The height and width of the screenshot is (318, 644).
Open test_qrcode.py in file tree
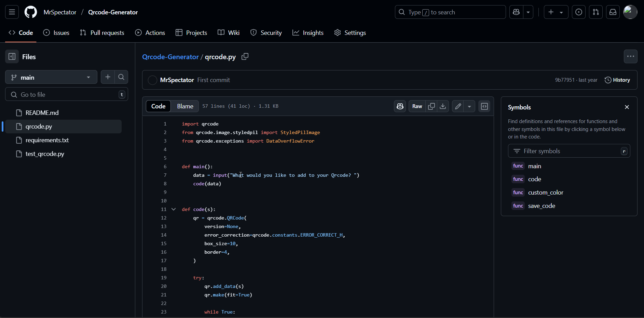pos(63,154)
